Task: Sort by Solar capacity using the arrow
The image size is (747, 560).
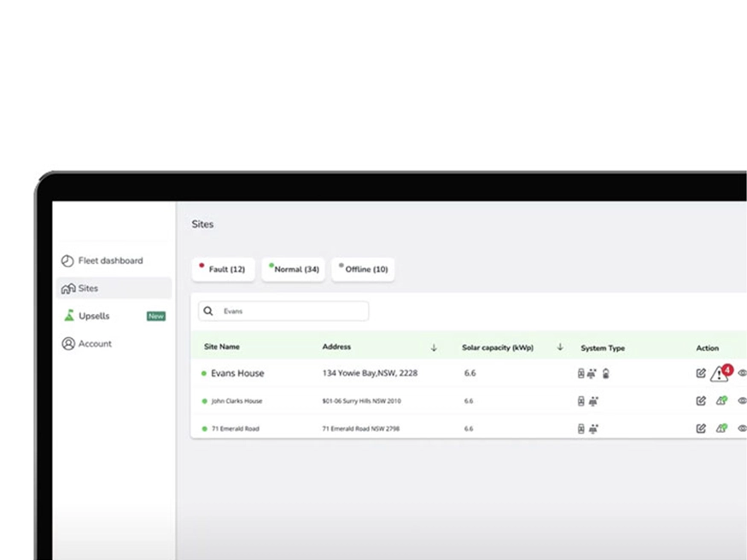Action: [x=560, y=347]
